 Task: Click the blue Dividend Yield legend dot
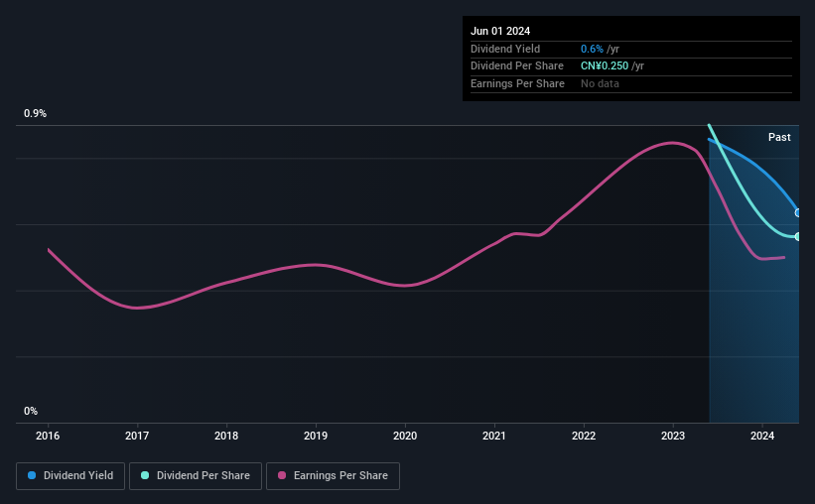32,475
